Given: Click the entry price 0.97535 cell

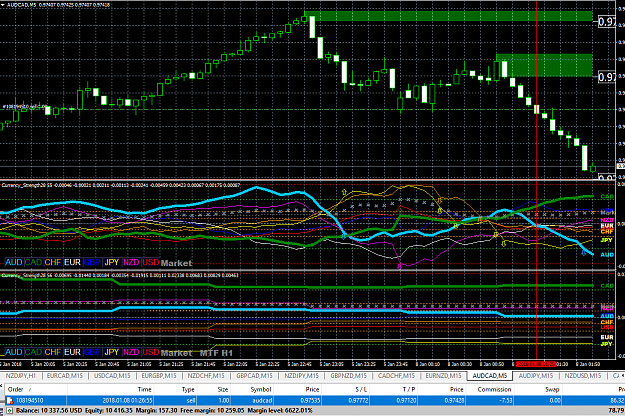Looking at the screenshot, I should [311, 400].
